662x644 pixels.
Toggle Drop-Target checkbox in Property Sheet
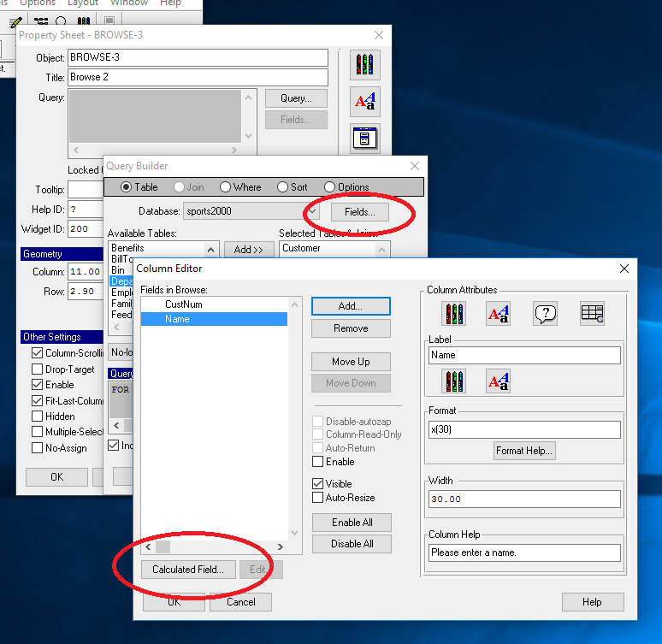click(x=37, y=369)
